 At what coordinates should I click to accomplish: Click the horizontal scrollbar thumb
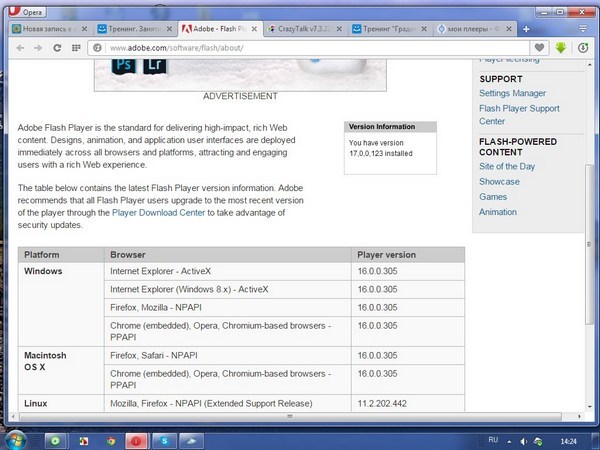coord(290,416)
